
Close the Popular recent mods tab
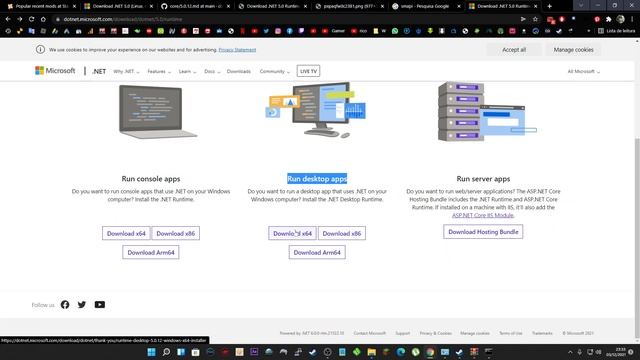74,6
